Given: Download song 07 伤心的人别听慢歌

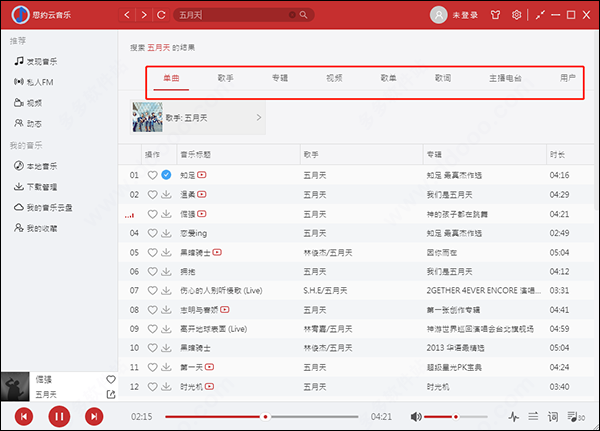Looking at the screenshot, I should [166, 291].
